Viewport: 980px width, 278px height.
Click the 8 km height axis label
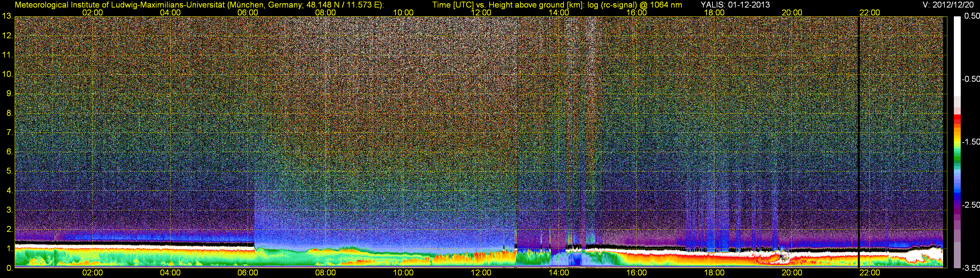[9, 113]
